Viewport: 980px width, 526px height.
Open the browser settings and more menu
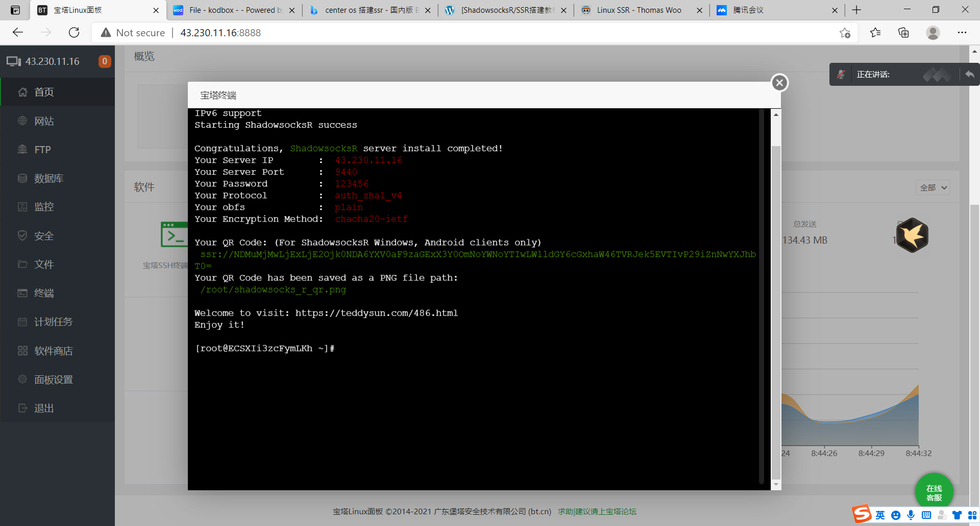962,33
